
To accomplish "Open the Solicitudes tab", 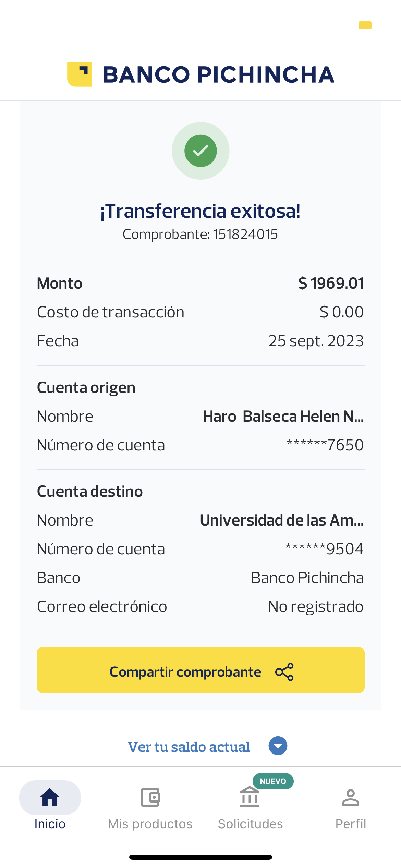I will (250, 824).
